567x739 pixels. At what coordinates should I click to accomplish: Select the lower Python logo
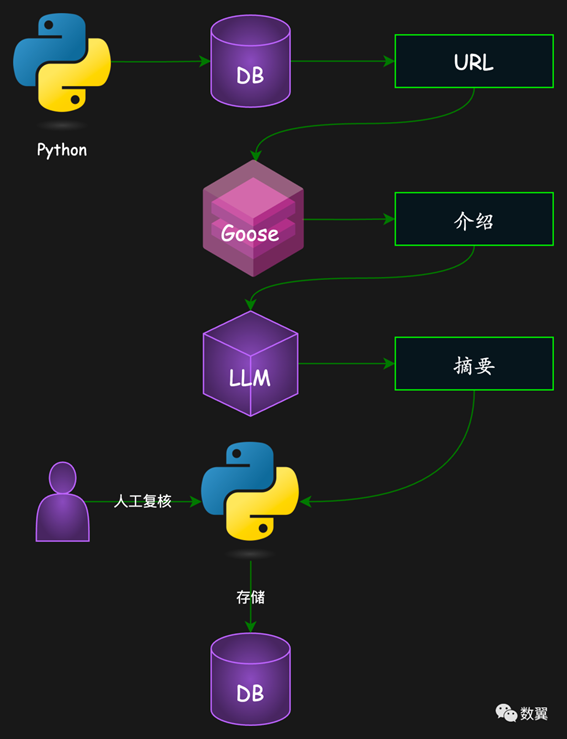coord(250,491)
